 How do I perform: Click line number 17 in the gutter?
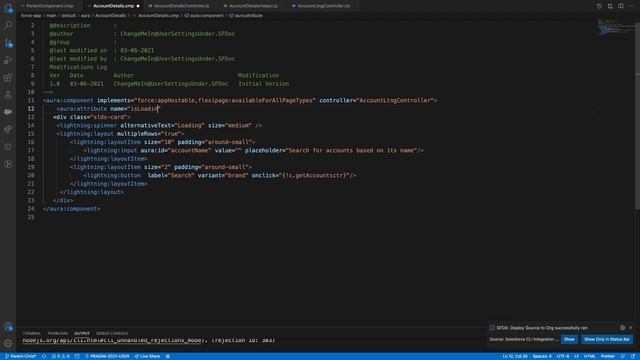pyautogui.click(x=31, y=150)
